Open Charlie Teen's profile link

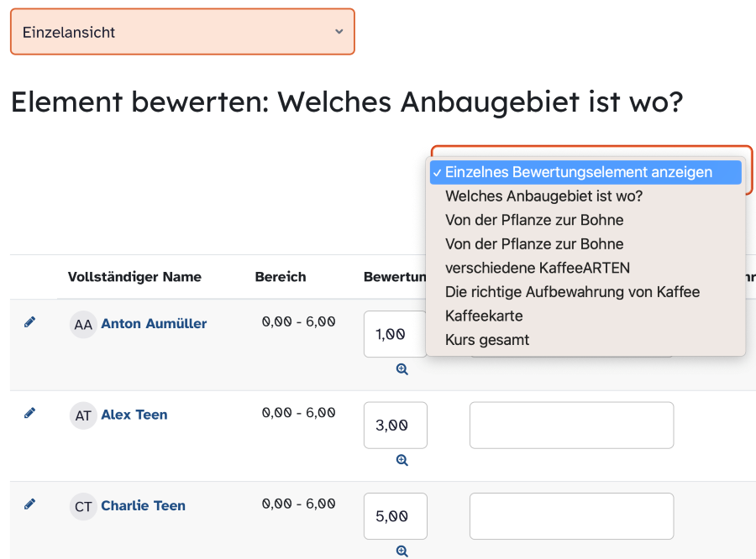tap(143, 505)
